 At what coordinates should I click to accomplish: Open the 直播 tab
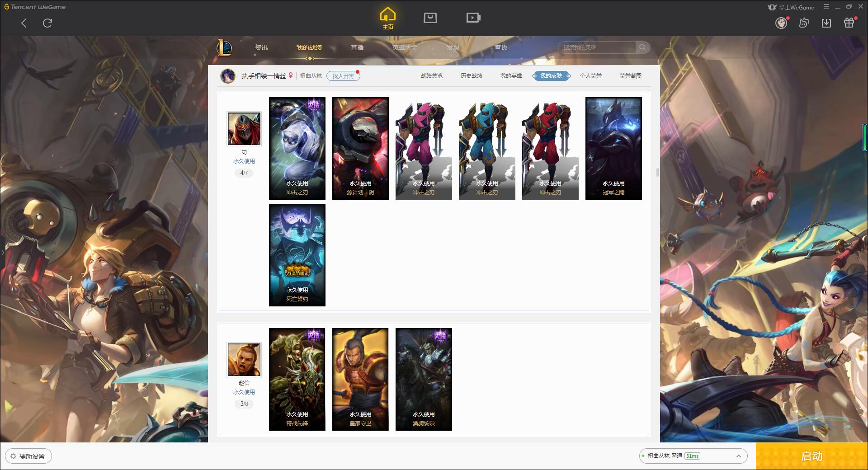coord(357,47)
